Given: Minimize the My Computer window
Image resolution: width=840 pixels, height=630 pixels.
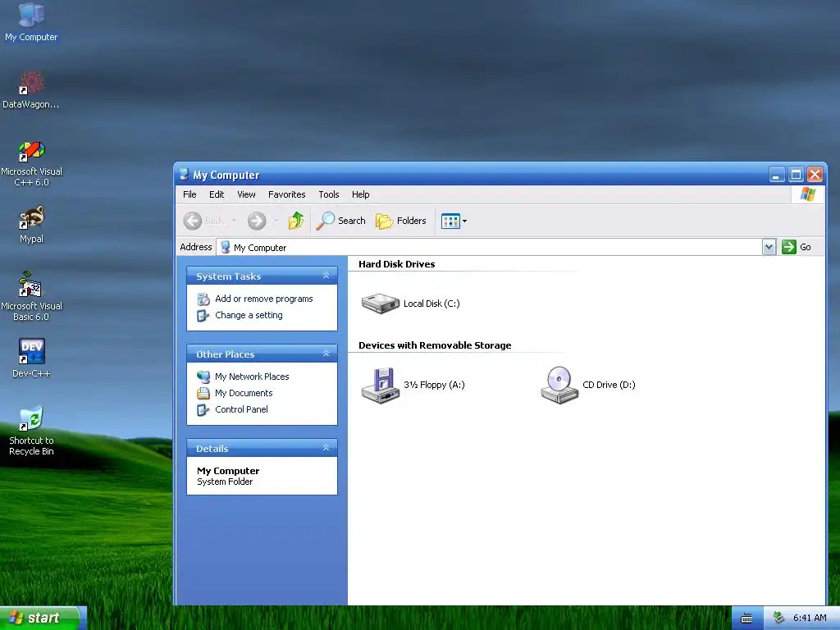Looking at the screenshot, I should point(776,174).
